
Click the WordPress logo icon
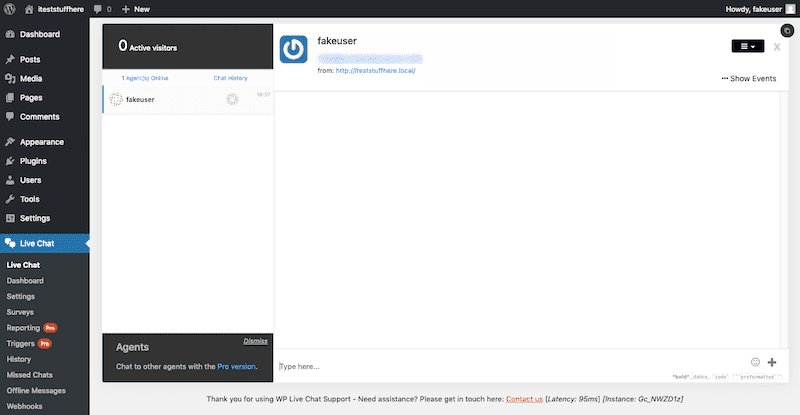[x=10, y=9]
